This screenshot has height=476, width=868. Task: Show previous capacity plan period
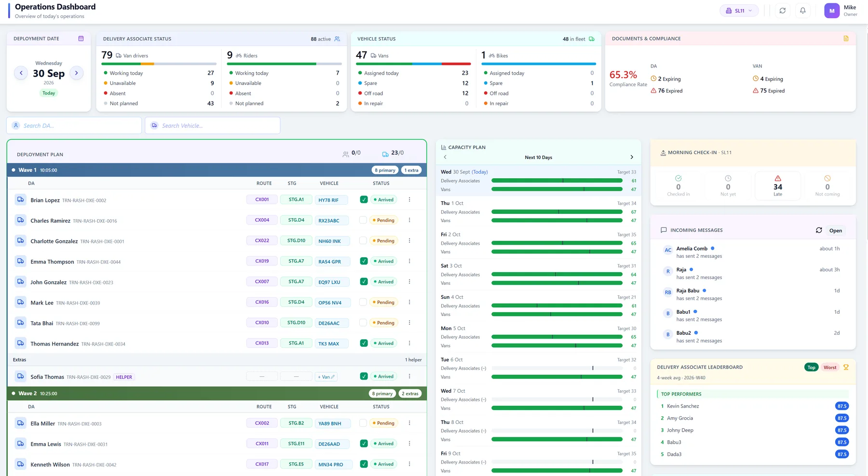point(445,157)
